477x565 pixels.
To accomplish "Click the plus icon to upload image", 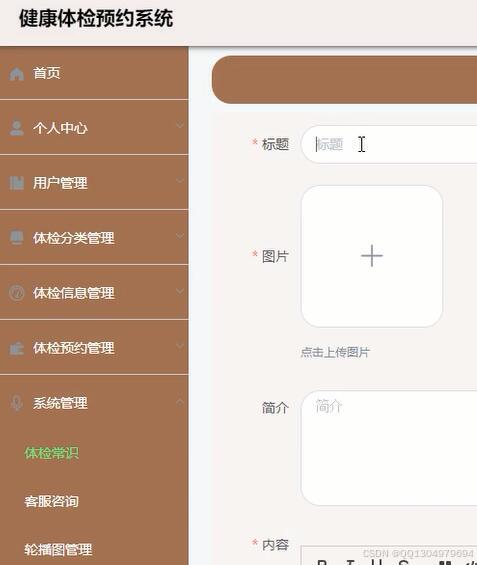I will tap(372, 256).
